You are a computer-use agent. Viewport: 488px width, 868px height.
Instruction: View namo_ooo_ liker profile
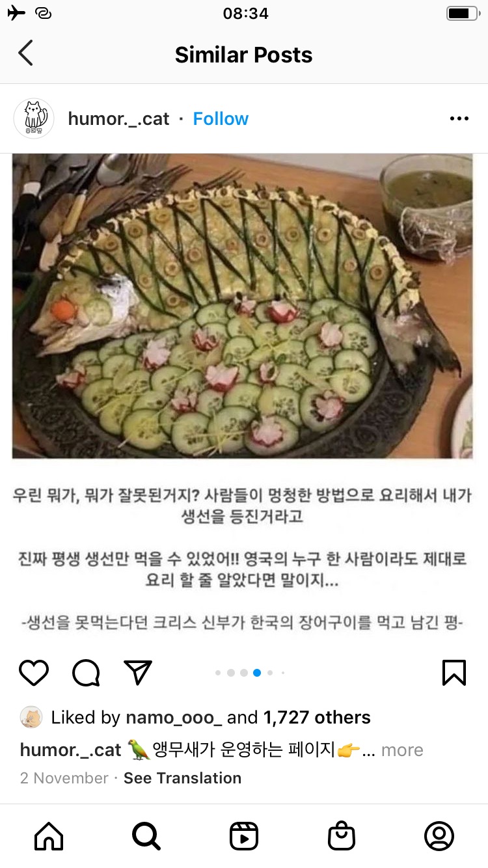pyautogui.click(x=174, y=718)
